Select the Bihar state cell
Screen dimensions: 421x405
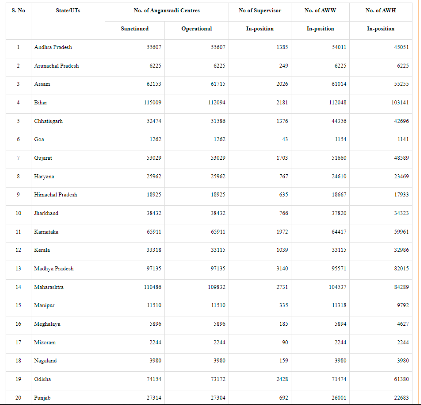coord(40,103)
